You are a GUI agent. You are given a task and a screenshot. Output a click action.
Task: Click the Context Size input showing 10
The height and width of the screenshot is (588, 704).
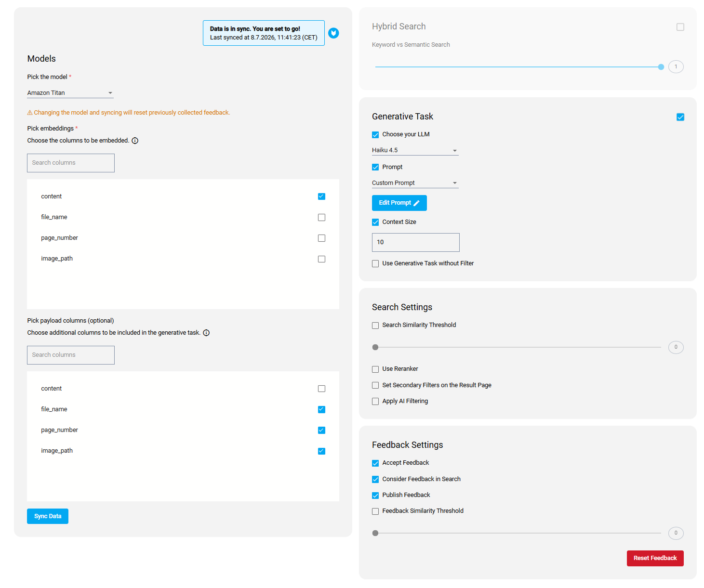coord(416,242)
